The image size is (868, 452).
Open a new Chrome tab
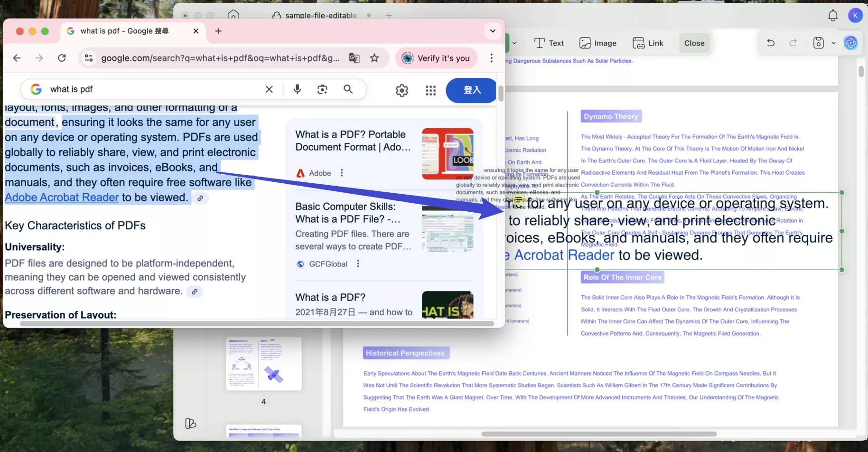tap(218, 31)
